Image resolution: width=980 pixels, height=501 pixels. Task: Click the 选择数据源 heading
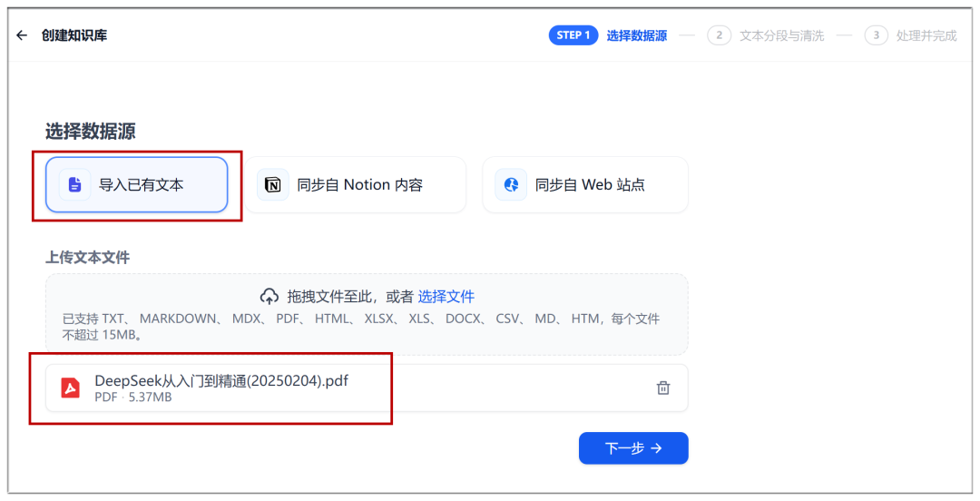click(91, 132)
